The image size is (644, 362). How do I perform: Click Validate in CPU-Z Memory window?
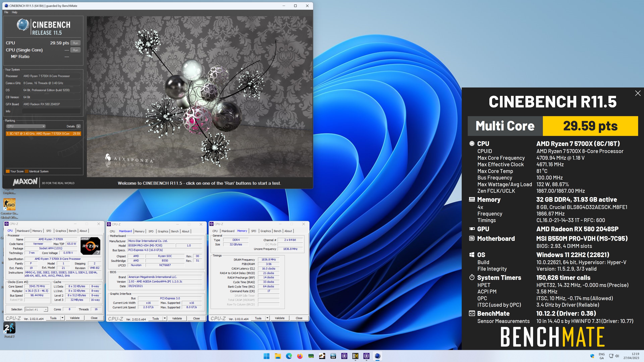(x=280, y=318)
